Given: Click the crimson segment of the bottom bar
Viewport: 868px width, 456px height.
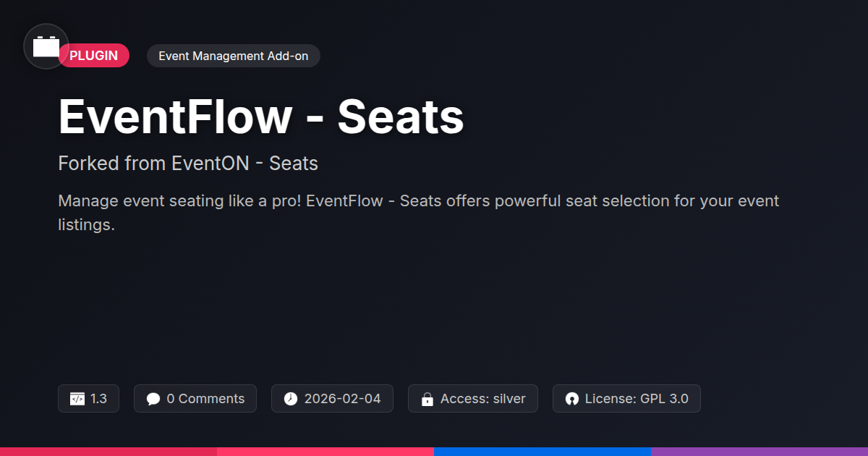Looking at the screenshot, I should pos(109,451).
